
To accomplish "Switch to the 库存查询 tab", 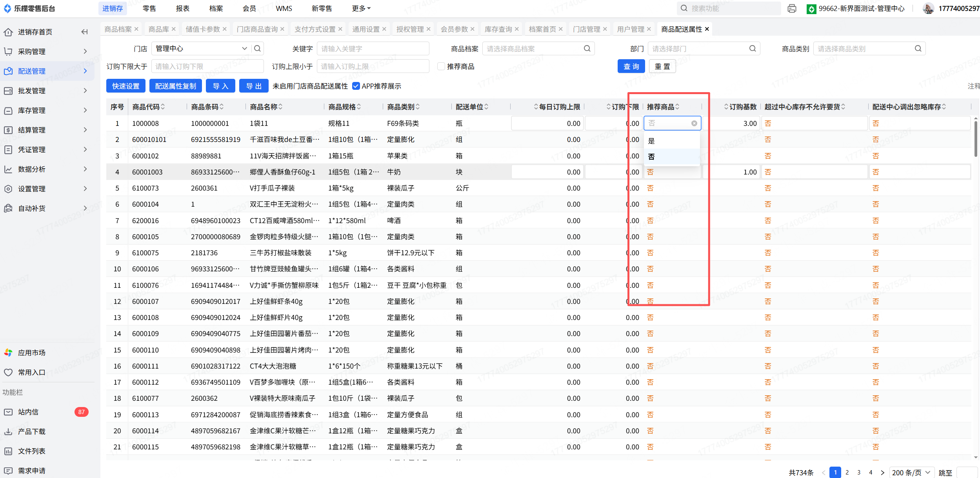I will click(498, 29).
